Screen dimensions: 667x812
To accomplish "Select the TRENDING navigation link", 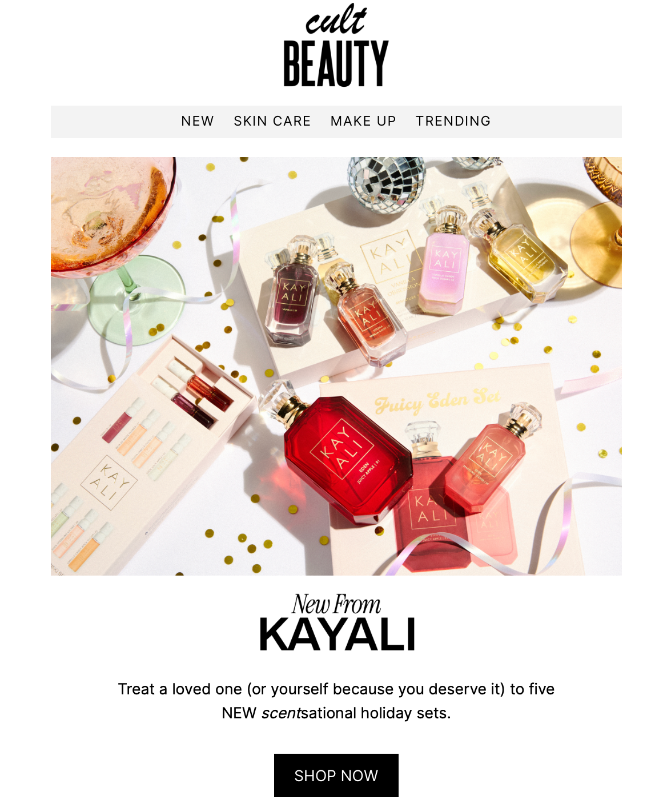I will [453, 121].
